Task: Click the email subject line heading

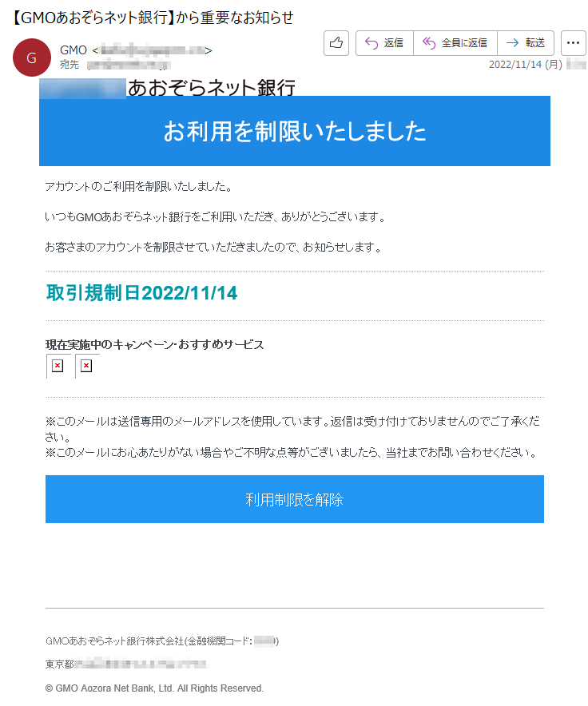Action: pos(152,18)
